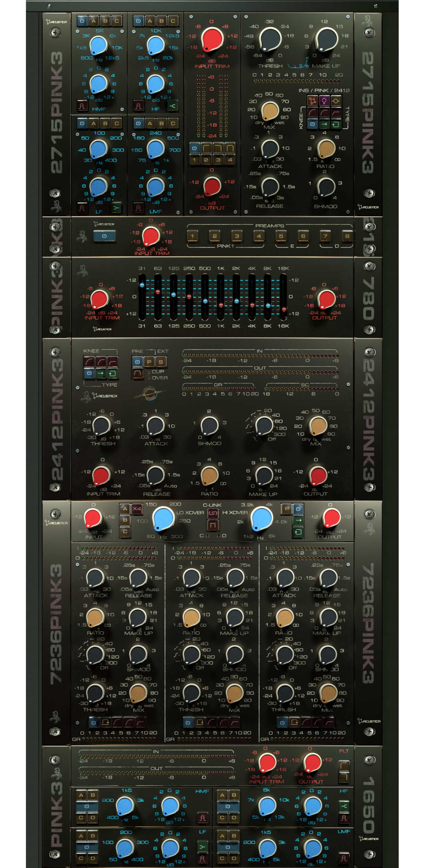Toggle power on the 2715 LF band
Viewport: 427px width, 868px height.
point(82,123)
